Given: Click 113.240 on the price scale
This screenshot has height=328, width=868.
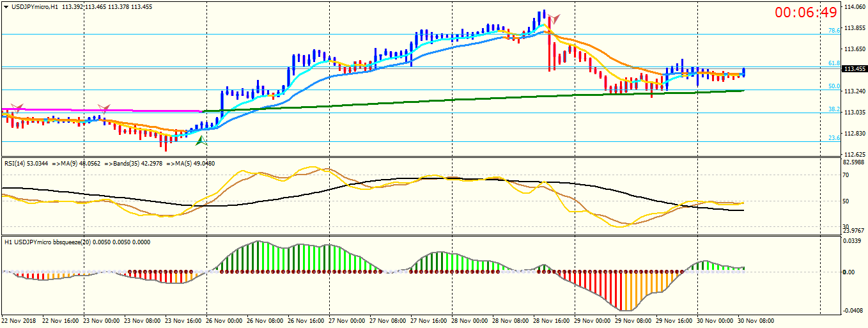Looking at the screenshot, I should (855, 91).
